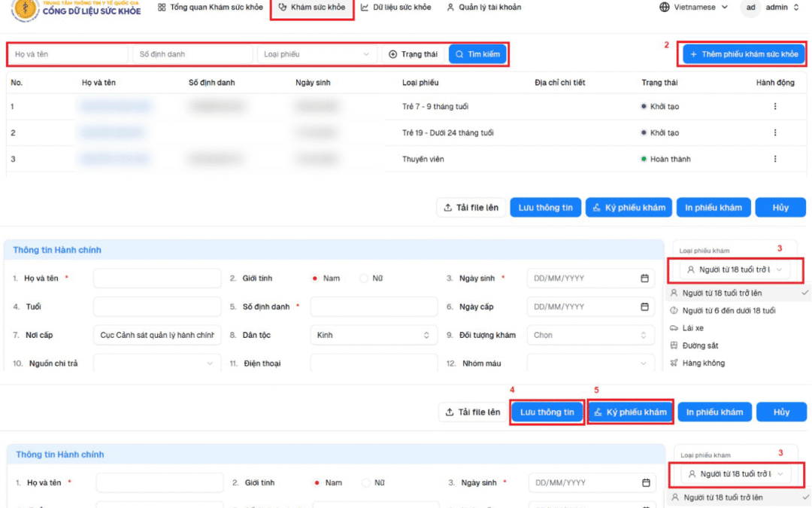
Task: Click the plus-circle icon beside Trạng thái
Action: coord(392,54)
